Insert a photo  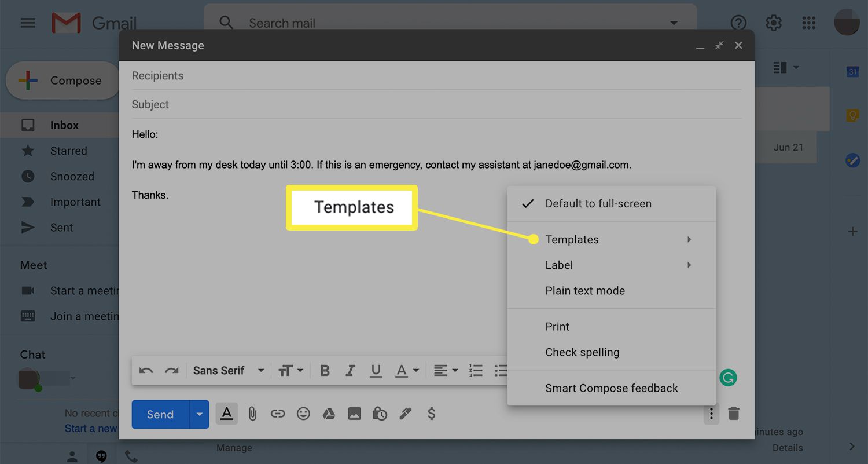pos(354,414)
